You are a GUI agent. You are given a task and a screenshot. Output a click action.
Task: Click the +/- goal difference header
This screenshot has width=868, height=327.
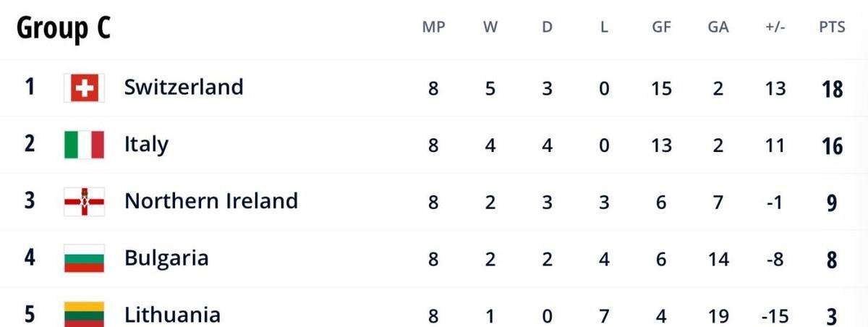775,27
